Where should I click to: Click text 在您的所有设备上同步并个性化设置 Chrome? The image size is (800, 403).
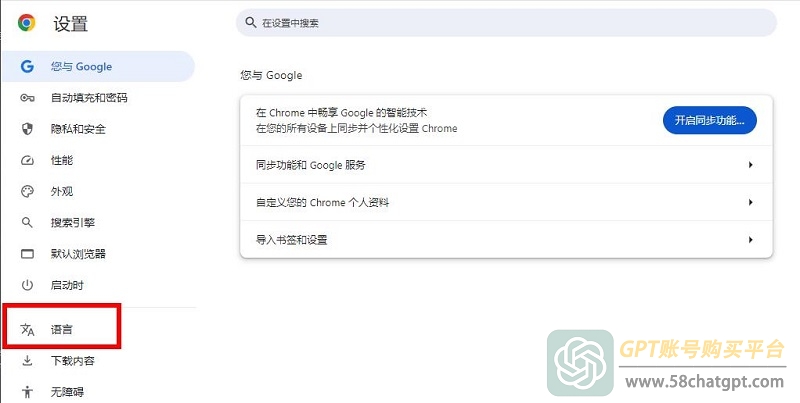(x=357, y=129)
